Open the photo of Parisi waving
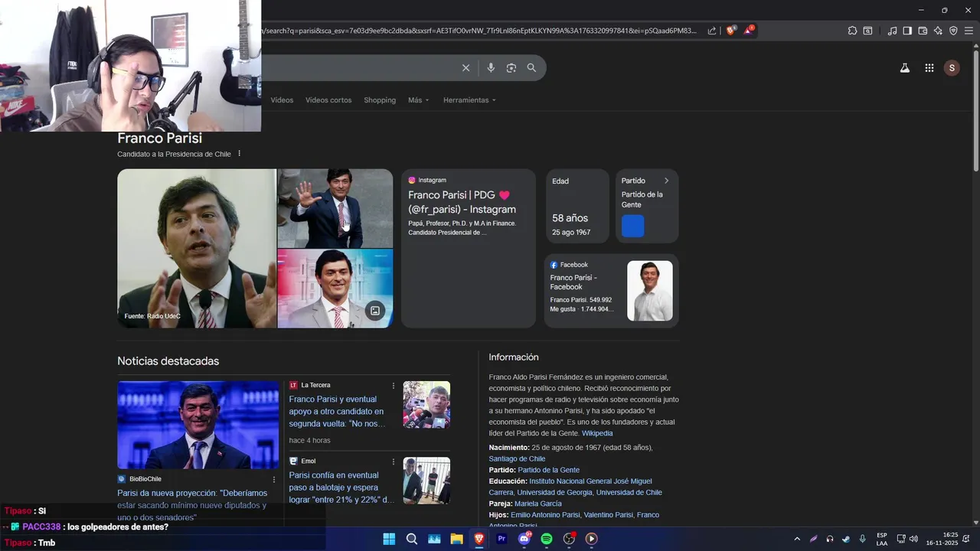This screenshot has width=980, height=551. (335, 208)
